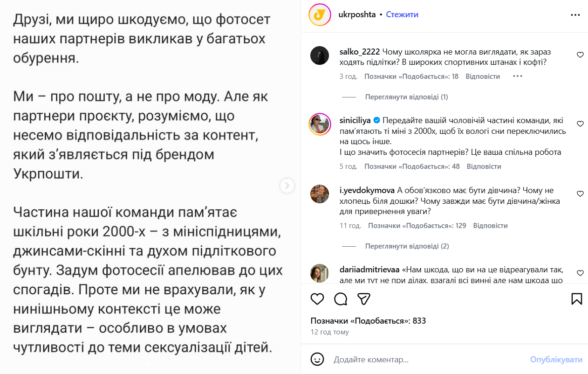Viewport: 588px width, 374px height.
Task: Open post options three-dot menu
Action: click(x=575, y=15)
